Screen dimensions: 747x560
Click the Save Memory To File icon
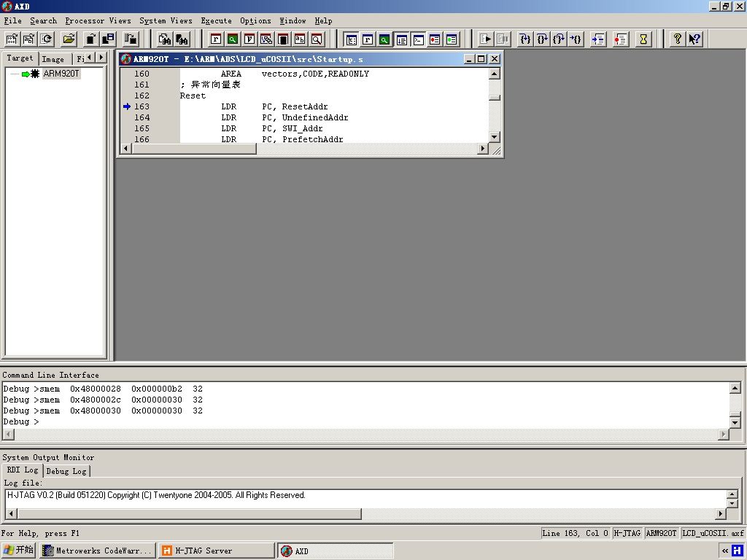coord(109,39)
